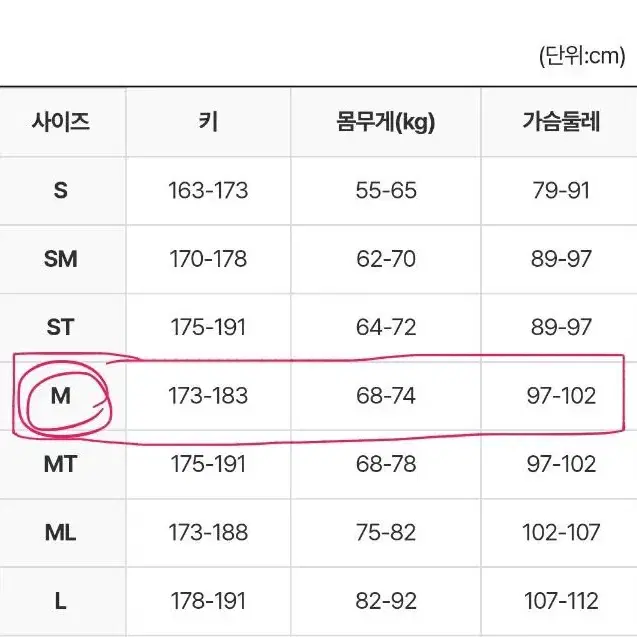The height and width of the screenshot is (637, 637).
Task: Click the 79-91 chest cell
Action: coord(561,190)
